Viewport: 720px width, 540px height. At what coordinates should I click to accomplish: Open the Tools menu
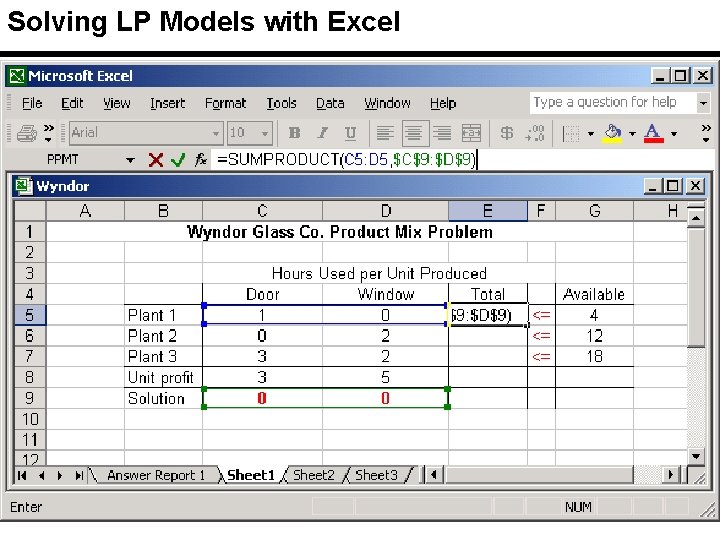[x=281, y=103]
